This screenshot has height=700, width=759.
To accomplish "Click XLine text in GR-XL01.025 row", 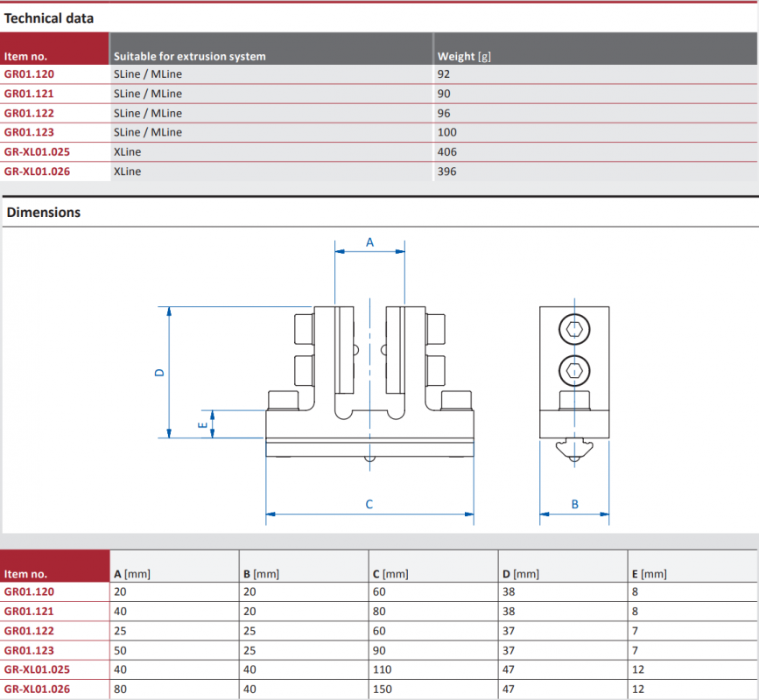I will point(127,152).
